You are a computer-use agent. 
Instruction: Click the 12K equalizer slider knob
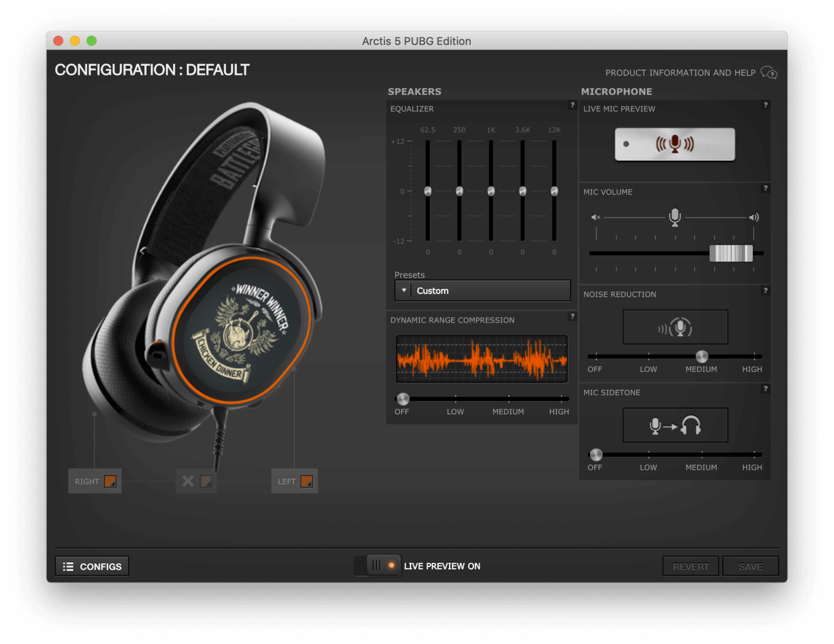pos(554,191)
